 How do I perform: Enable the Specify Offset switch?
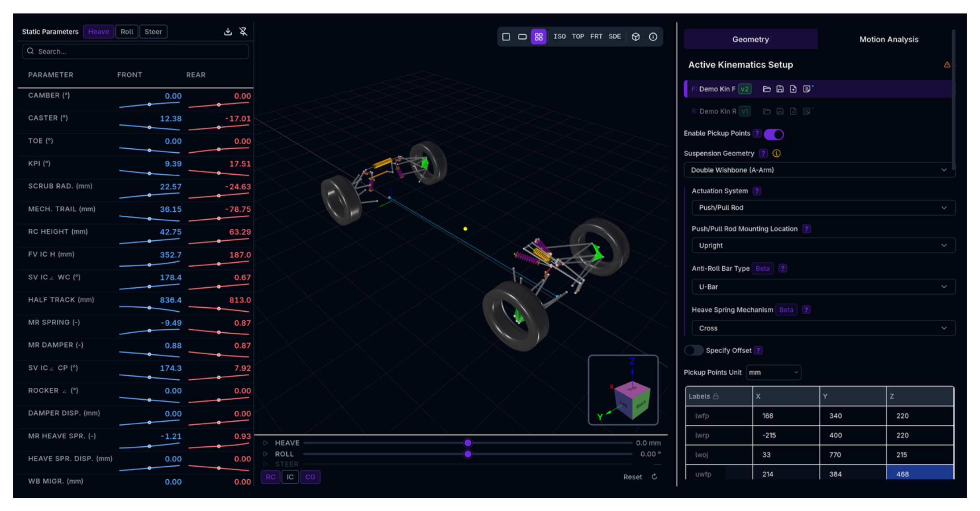click(694, 350)
